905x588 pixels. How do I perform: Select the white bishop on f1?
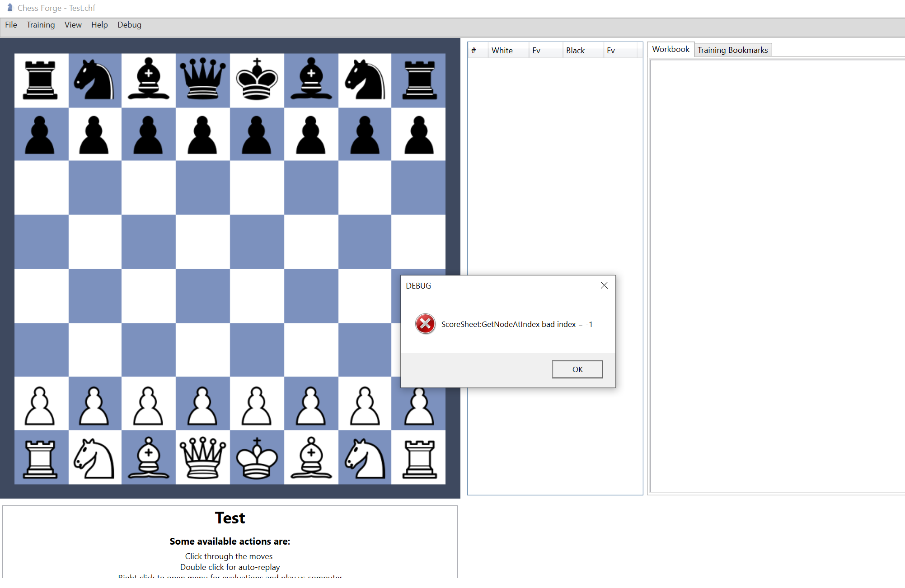point(311,457)
